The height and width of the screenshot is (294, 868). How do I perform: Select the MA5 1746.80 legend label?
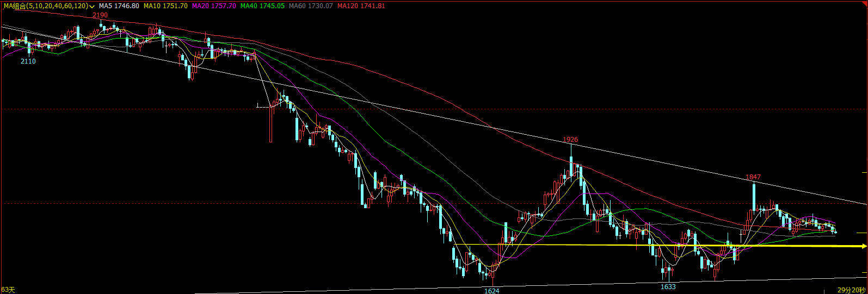119,6
